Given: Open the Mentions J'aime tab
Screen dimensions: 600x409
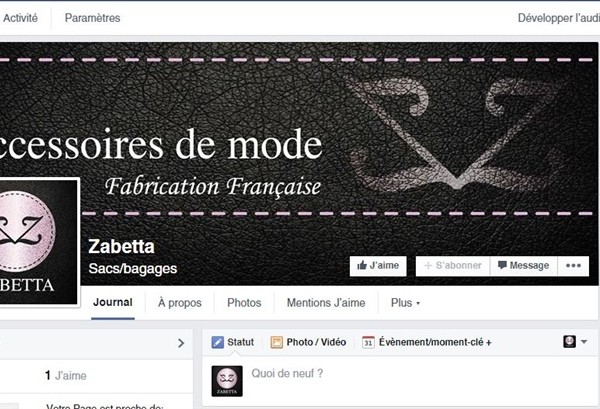Looking at the screenshot, I should [x=326, y=303].
